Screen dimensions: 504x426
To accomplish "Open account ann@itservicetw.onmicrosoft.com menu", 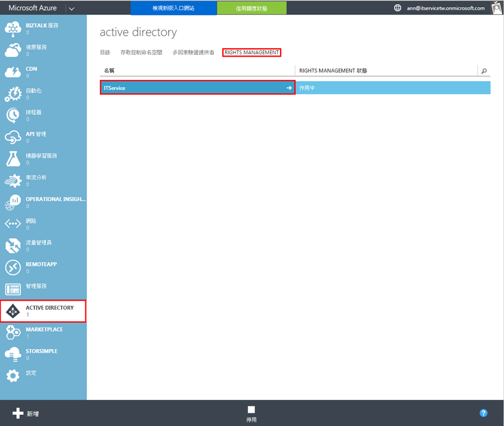I will [x=446, y=8].
